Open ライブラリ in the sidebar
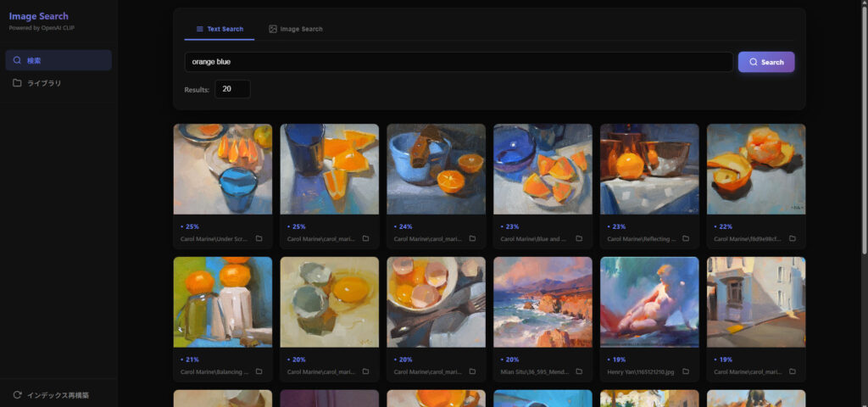Screen dimensions: 868x407 tap(58, 83)
